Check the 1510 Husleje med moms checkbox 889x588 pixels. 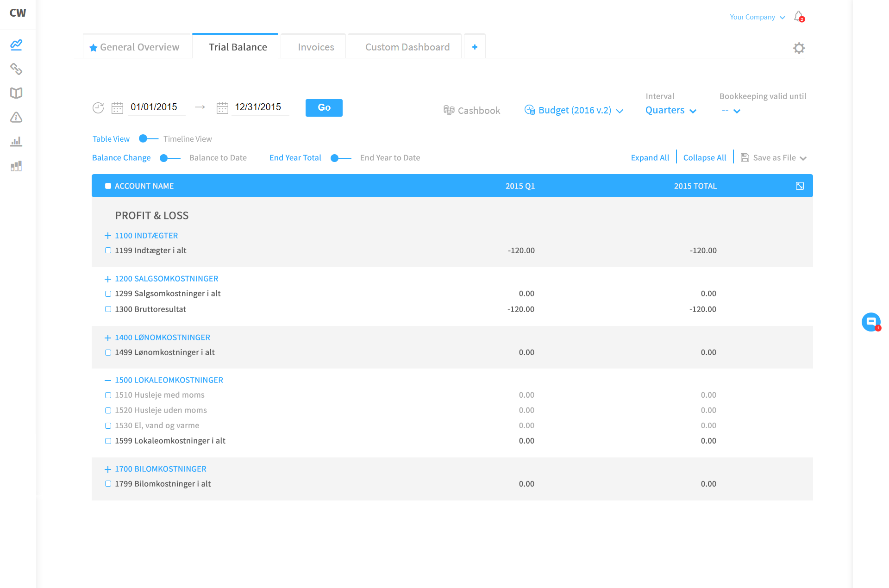point(108,395)
